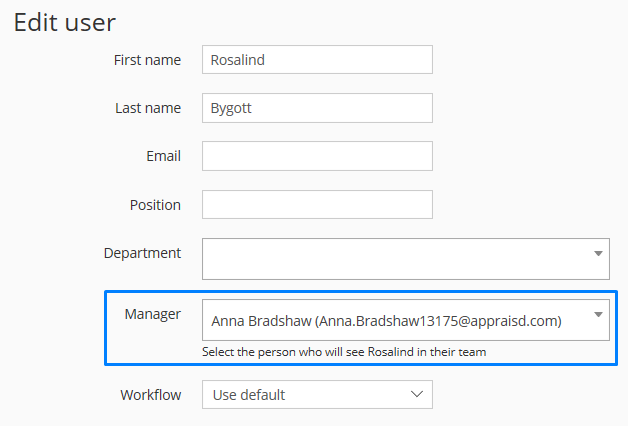Click the Manager help text about Rosalind's team
Viewport: 628px width, 426px height.
click(x=344, y=352)
